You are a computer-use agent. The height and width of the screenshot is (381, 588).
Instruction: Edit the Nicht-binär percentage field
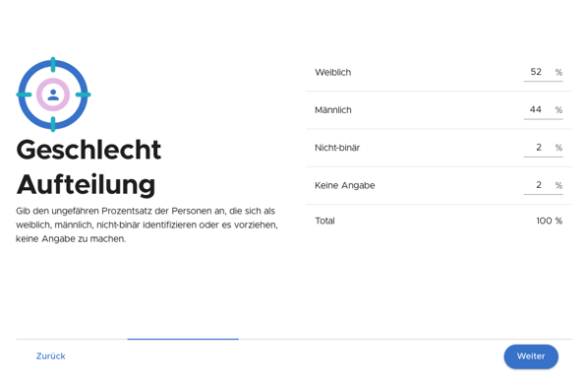point(543,148)
